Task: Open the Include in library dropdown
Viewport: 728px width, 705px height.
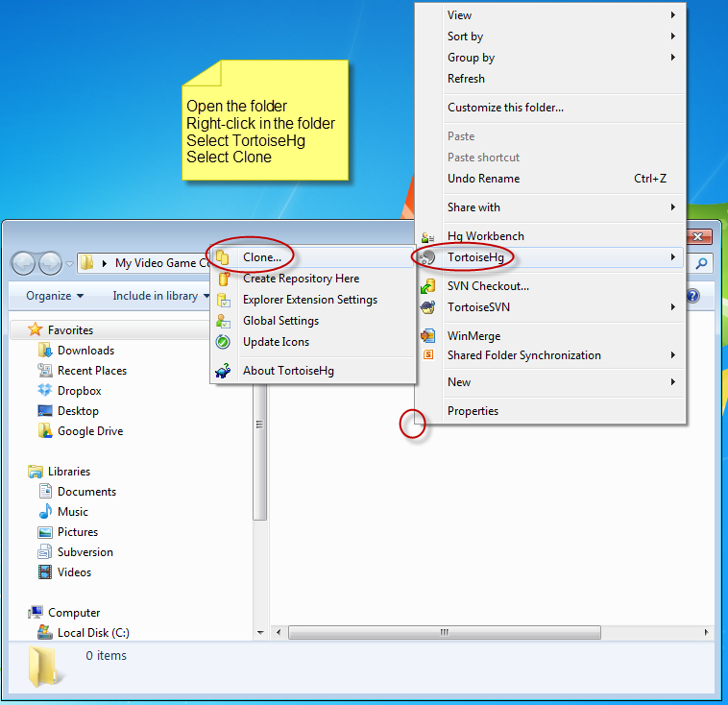Action: point(160,296)
